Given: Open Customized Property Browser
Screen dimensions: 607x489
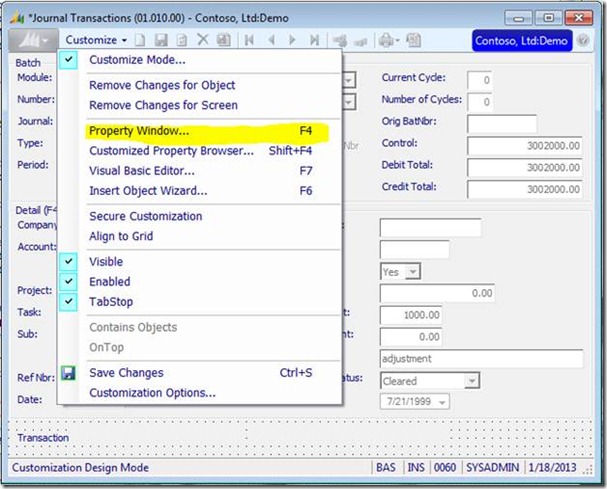Looking at the screenshot, I should point(201,151).
